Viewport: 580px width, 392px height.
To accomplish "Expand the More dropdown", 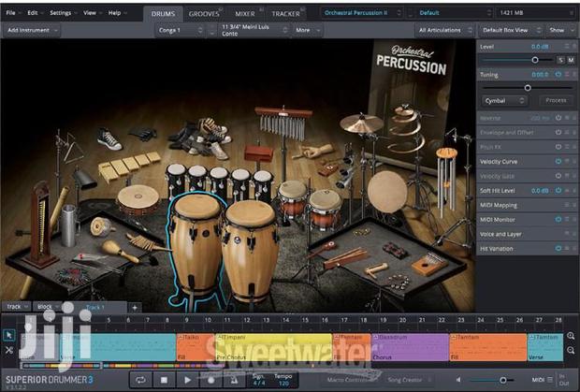I will pyautogui.click(x=307, y=30).
